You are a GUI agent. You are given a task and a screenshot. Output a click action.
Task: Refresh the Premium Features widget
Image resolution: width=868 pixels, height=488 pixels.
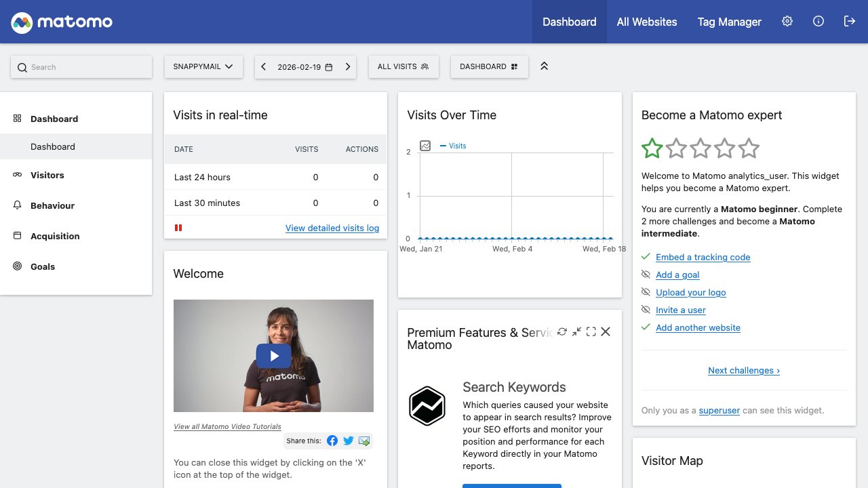pos(561,331)
